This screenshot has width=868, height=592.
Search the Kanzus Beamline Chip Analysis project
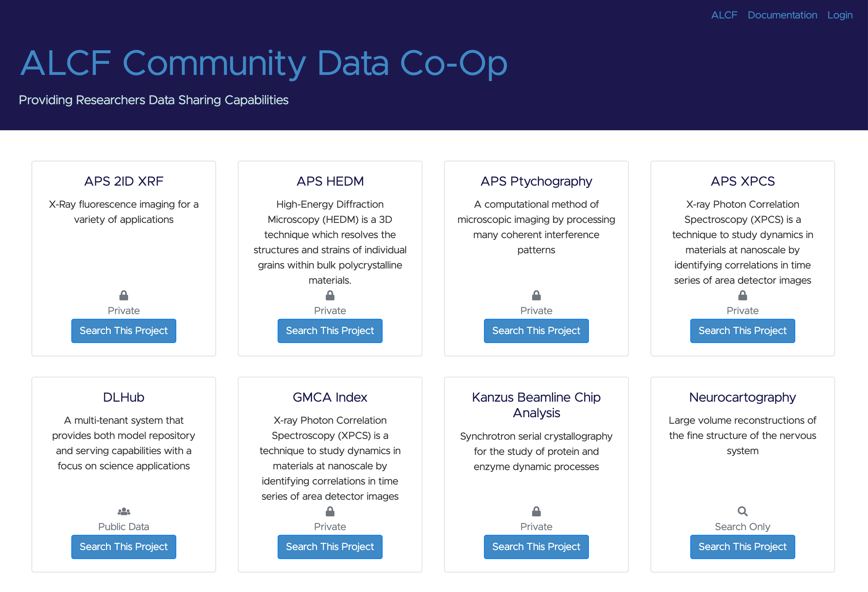[536, 546]
